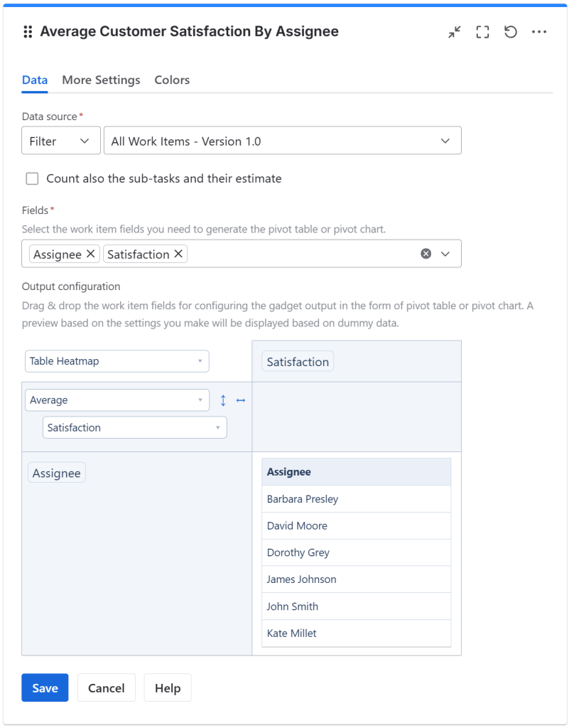Remove the Assignee field tag
Viewport: 569px width, 728px height.
[x=91, y=254]
